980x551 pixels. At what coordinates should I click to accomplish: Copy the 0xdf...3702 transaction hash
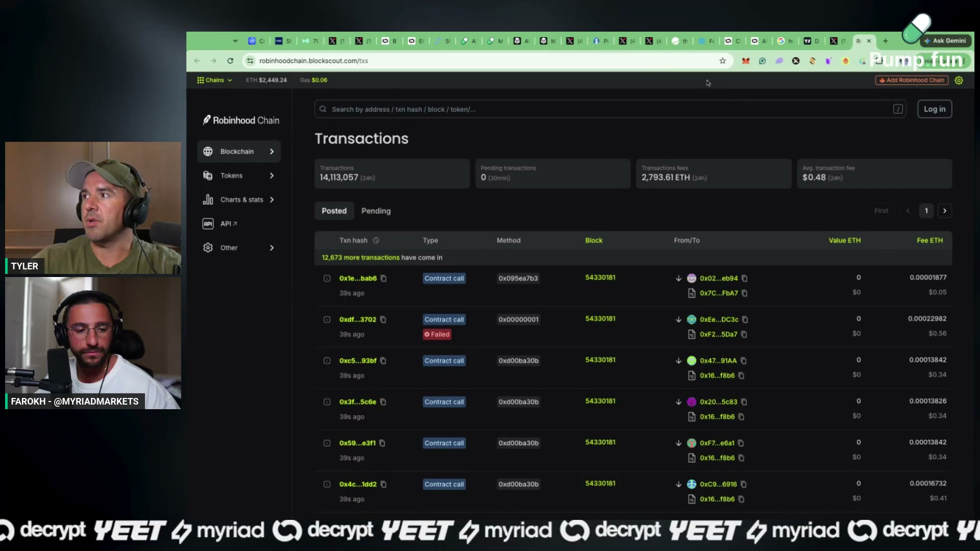(x=383, y=320)
